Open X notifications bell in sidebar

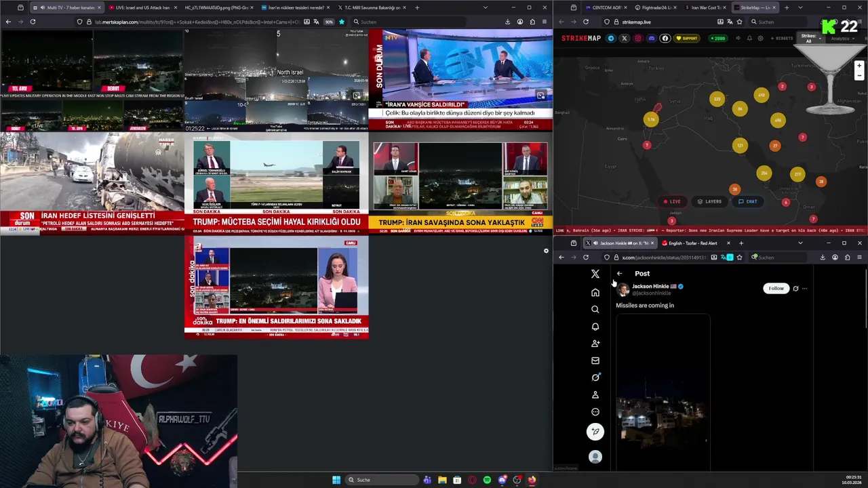tap(595, 326)
